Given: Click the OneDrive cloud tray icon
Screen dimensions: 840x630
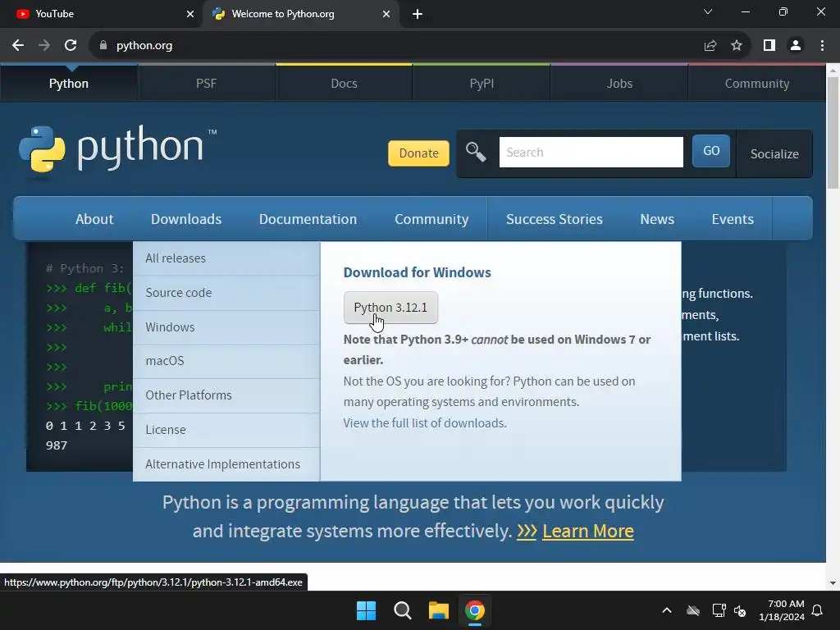Looking at the screenshot, I should point(693,610).
